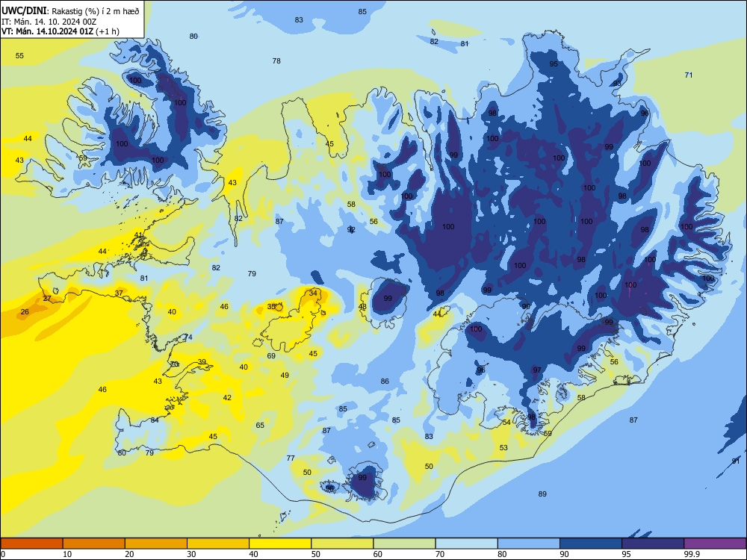Click the humidity value '86' on the map
This screenshot has width=747, height=560.
(x=385, y=381)
